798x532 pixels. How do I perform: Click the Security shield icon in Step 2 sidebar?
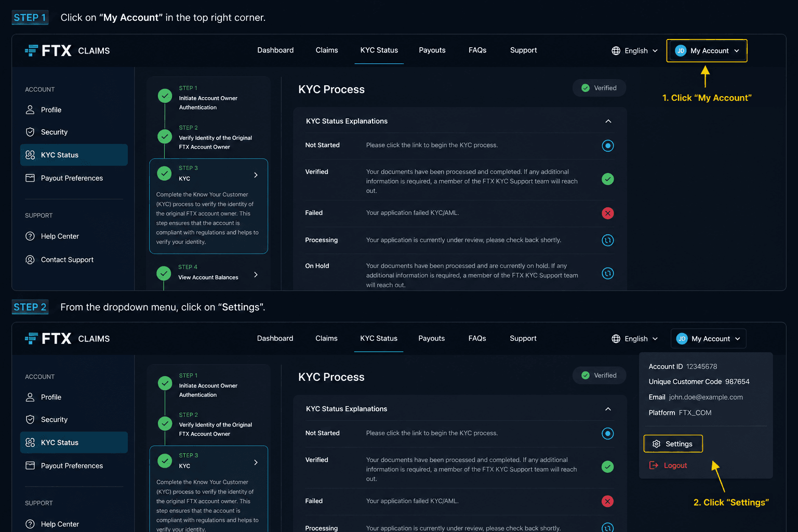pos(30,419)
